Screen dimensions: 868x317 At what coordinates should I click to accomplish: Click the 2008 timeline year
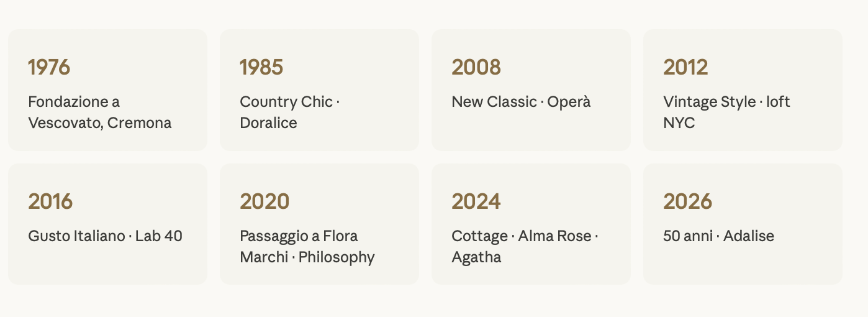point(476,67)
